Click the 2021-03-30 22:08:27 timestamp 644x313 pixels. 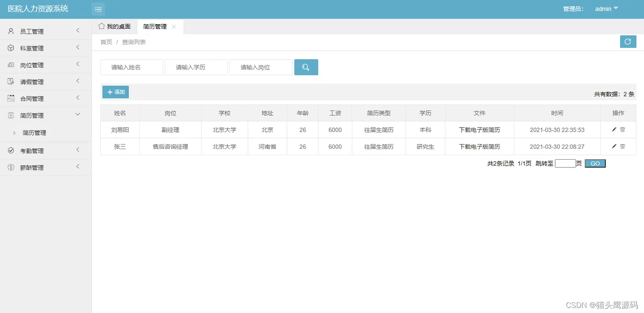(557, 146)
